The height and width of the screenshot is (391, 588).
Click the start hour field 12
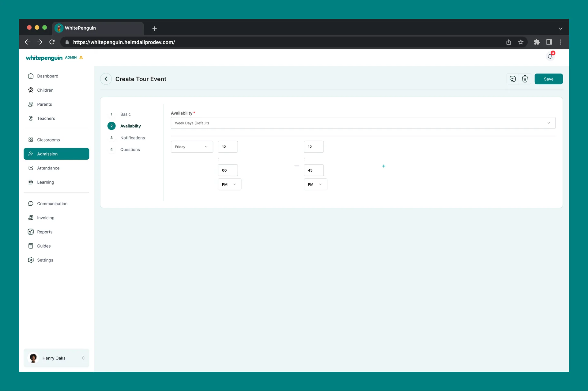click(228, 147)
